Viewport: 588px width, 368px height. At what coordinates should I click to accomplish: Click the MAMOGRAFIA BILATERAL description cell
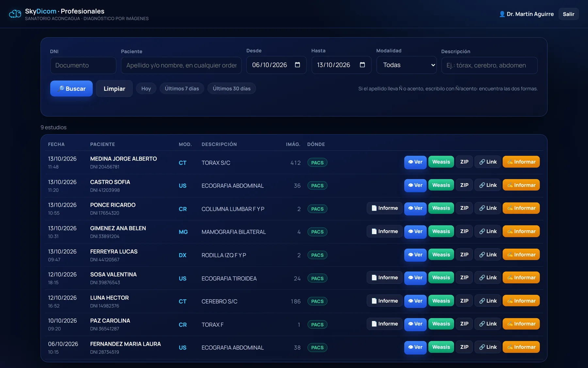pos(234,232)
